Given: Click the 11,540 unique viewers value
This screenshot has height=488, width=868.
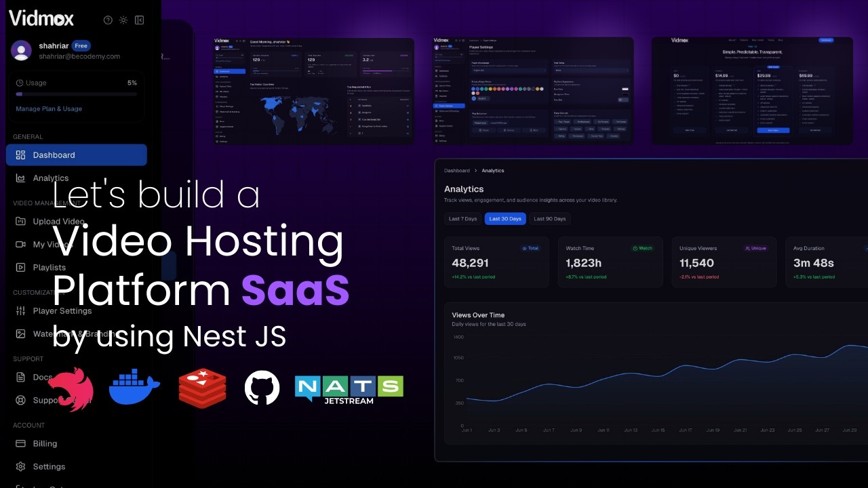Looking at the screenshot, I should pos(696,263).
